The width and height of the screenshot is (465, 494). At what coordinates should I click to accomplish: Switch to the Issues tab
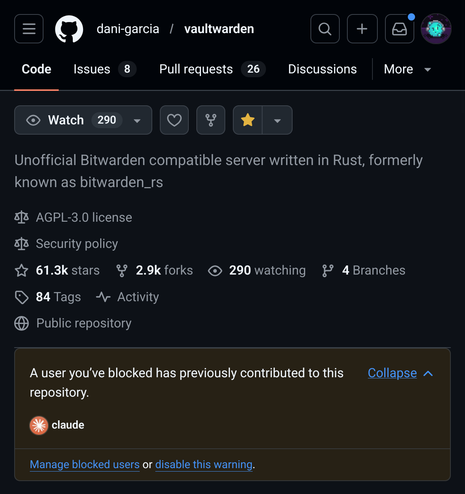[105, 69]
